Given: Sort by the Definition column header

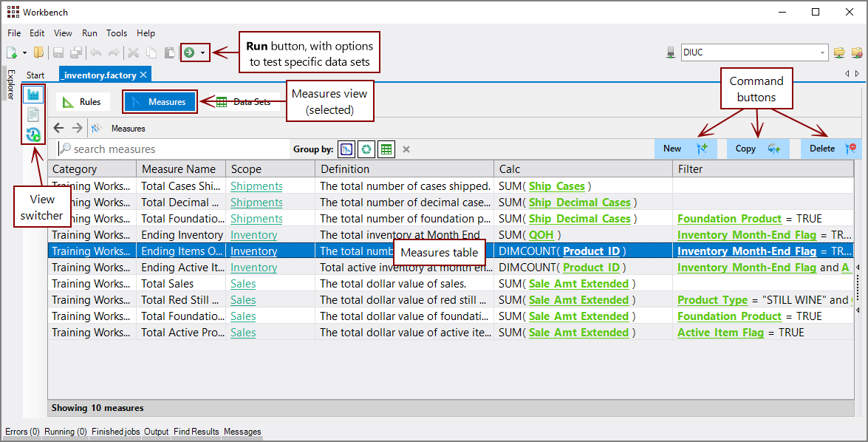Looking at the screenshot, I should 404,169.
